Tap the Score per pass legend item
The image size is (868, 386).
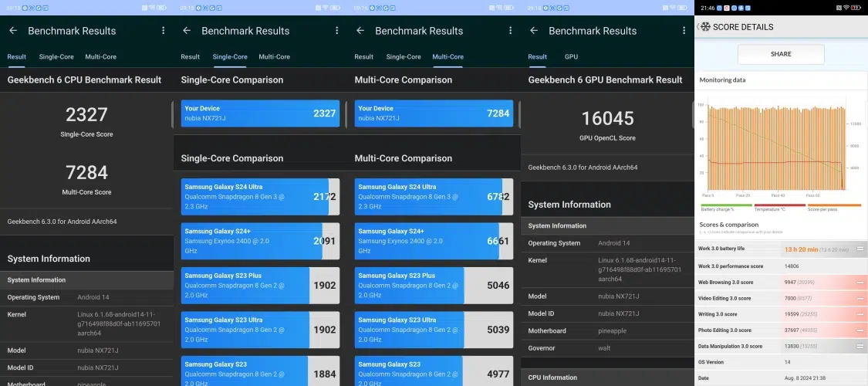click(834, 208)
